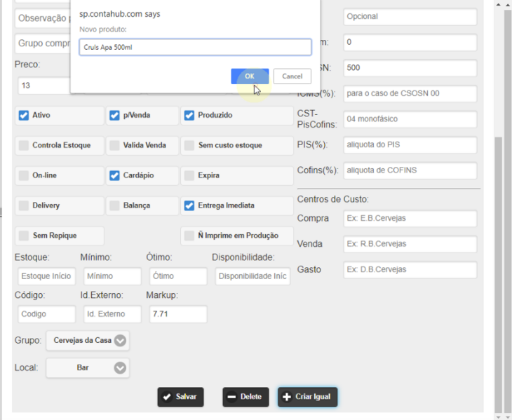Click the Grupo compra input field
The width and height of the screenshot is (512, 420).
[43, 43]
